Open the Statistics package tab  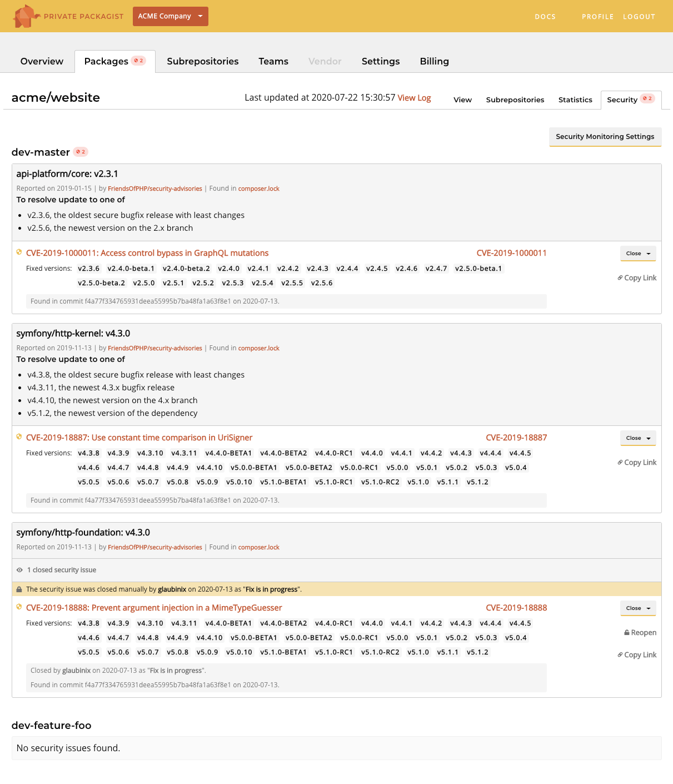(x=575, y=100)
